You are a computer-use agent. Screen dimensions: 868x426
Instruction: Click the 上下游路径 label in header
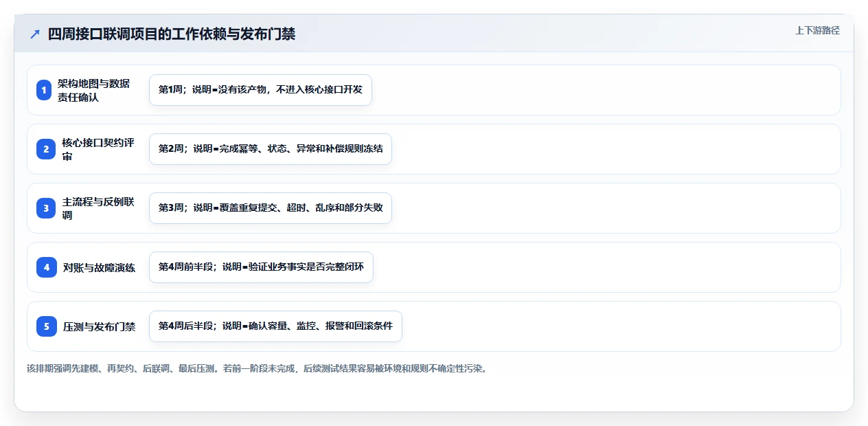[817, 30]
